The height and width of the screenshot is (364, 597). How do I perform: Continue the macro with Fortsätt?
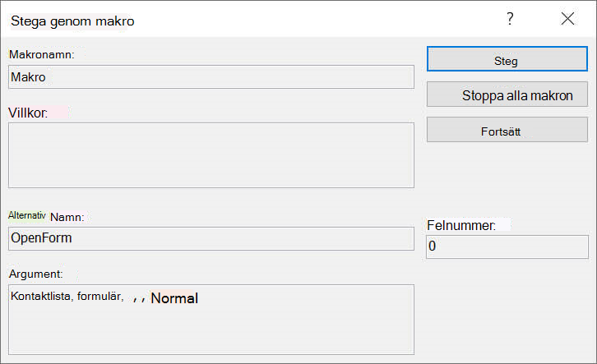tap(507, 130)
